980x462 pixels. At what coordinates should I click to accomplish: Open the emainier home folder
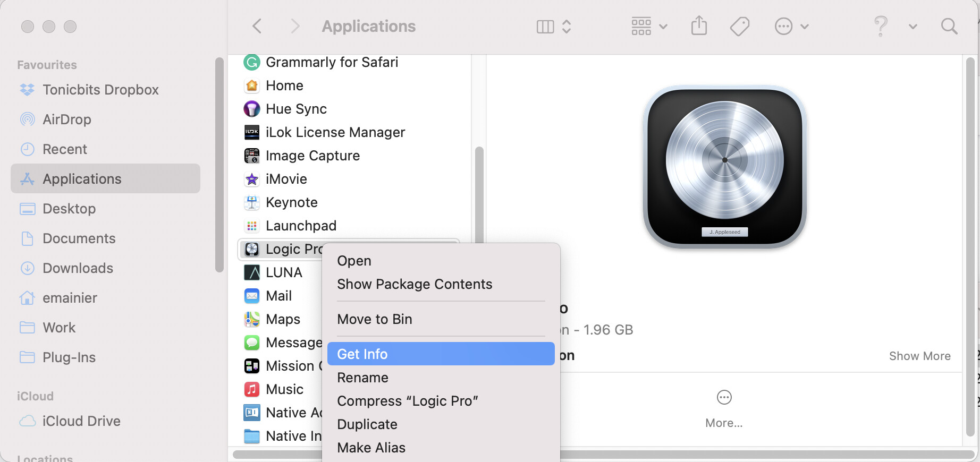pos(105,298)
